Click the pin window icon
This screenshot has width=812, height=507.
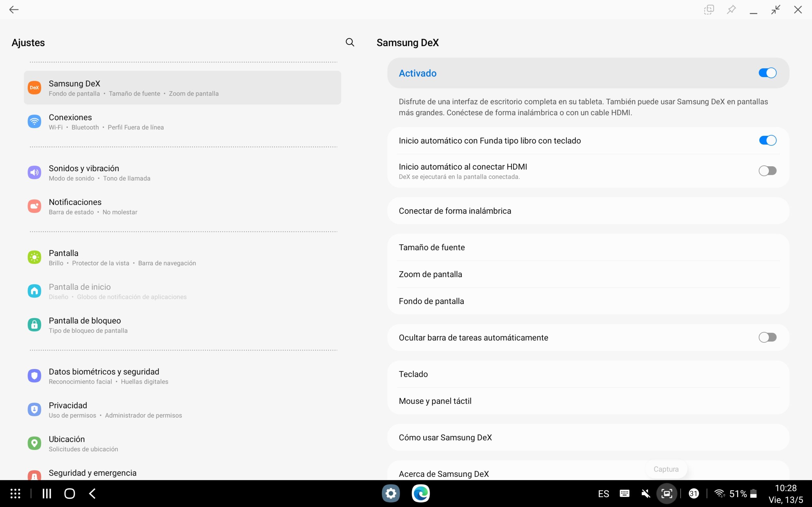[731, 10]
